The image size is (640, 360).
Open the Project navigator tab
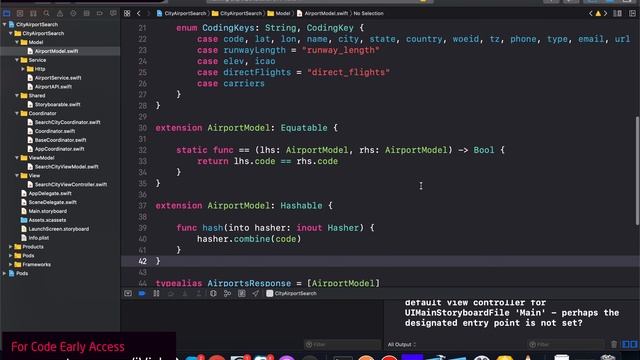click(x=7, y=13)
